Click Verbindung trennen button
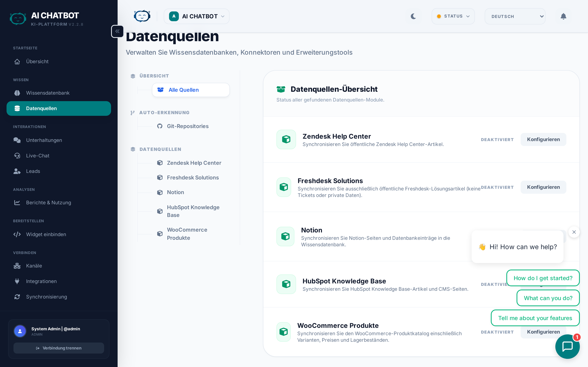The image size is (588, 367). click(x=59, y=348)
